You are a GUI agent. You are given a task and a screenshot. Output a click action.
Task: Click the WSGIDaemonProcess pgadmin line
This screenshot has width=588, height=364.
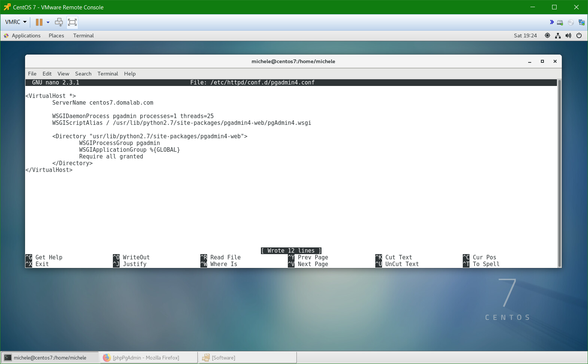(x=133, y=116)
